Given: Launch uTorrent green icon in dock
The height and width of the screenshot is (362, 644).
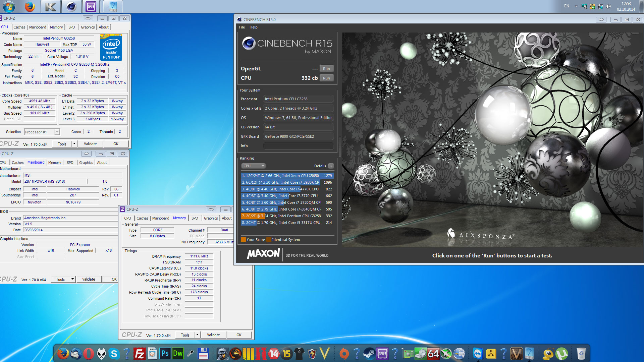Looking at the screenshot, I should [x=561, y=353].
